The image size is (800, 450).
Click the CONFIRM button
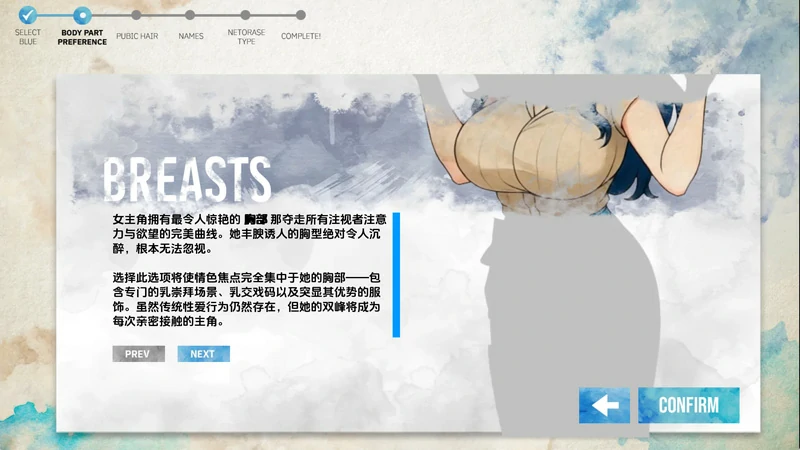(688, 405)
